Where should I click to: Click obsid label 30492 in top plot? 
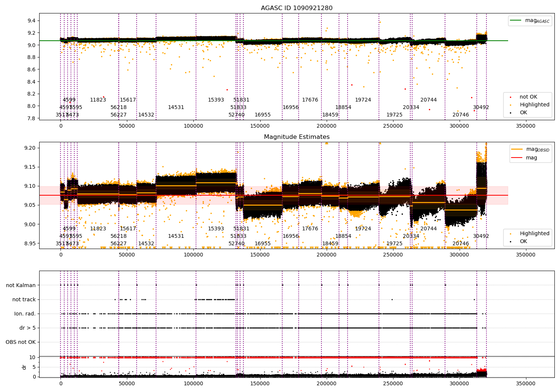[x=481, y=108]
